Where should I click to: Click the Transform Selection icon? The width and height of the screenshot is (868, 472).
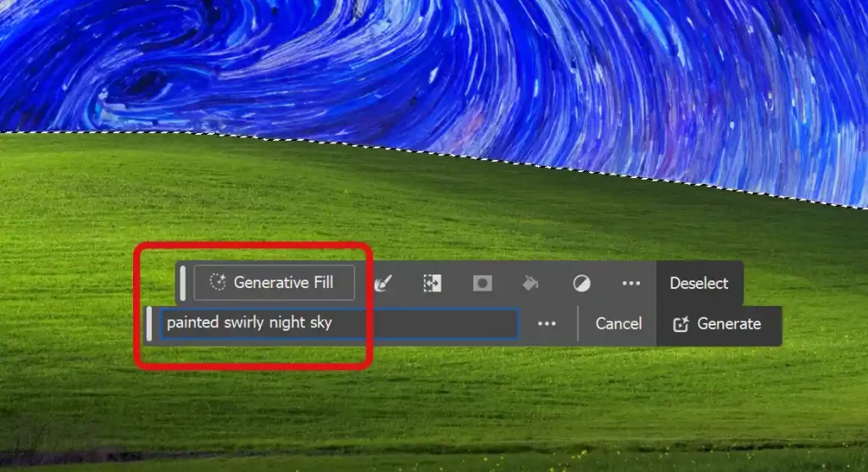(x=432, y=283)
